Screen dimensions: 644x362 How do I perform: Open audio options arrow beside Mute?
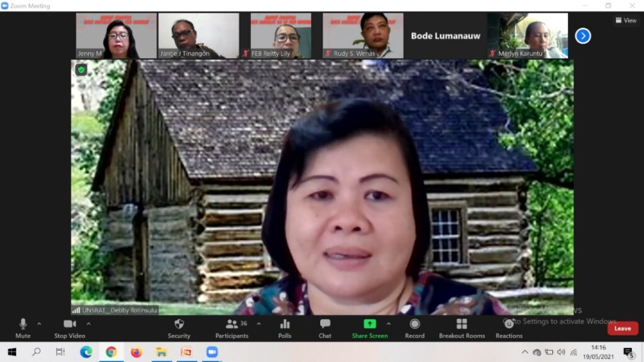point(39,324)
